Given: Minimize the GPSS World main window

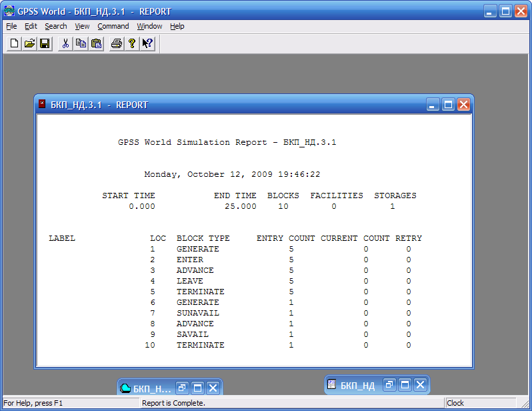Looking at the screenshot, I should click(490, 11).
